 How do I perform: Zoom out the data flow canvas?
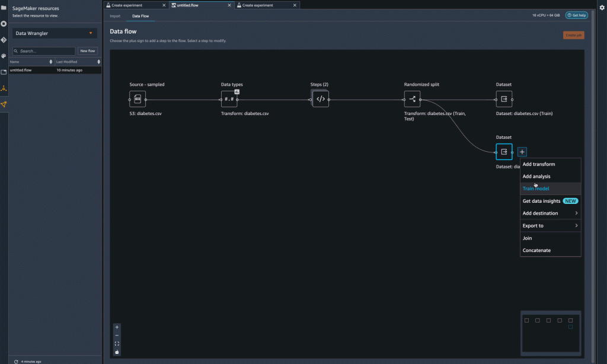117,336
